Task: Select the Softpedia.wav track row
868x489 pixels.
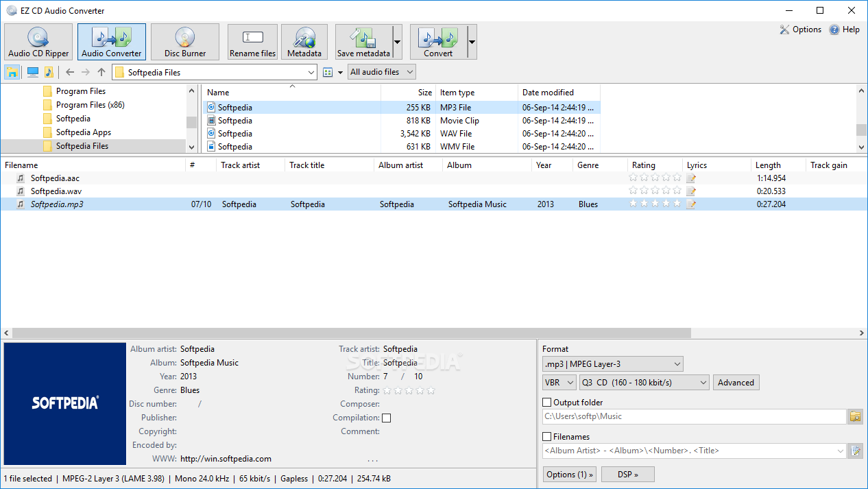Action: point(433,191)
